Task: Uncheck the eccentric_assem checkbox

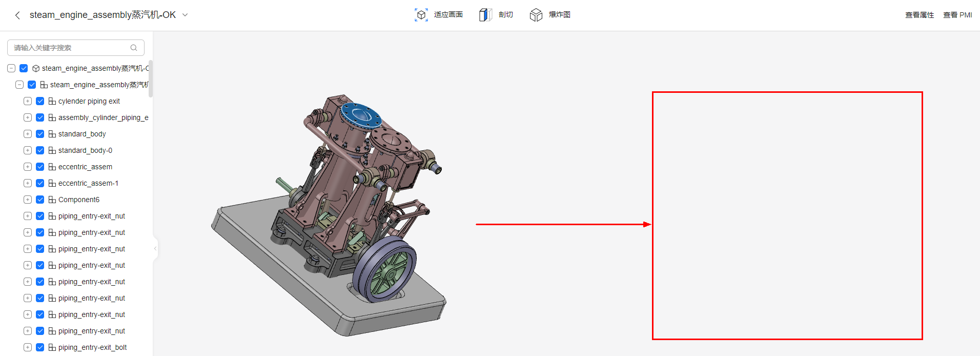Action: (40, 167)
